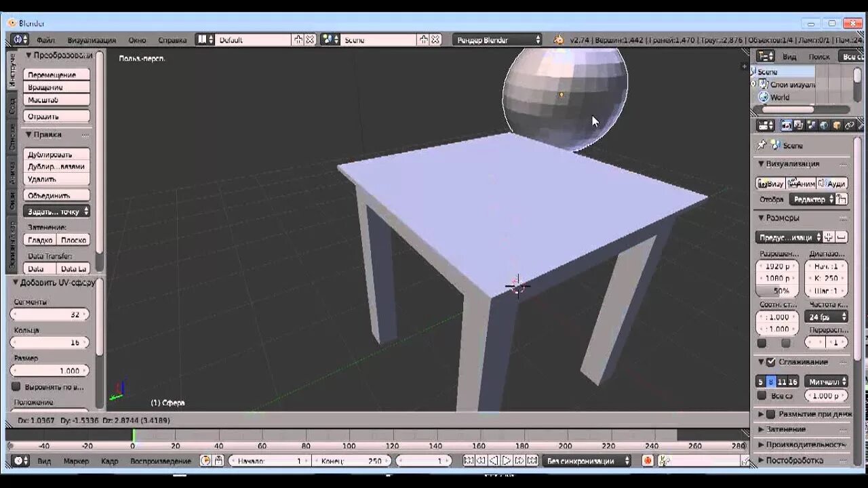Open the Properties editor type icon
The width and height of the screenshot is (868, 488).
tap(766, 125)
